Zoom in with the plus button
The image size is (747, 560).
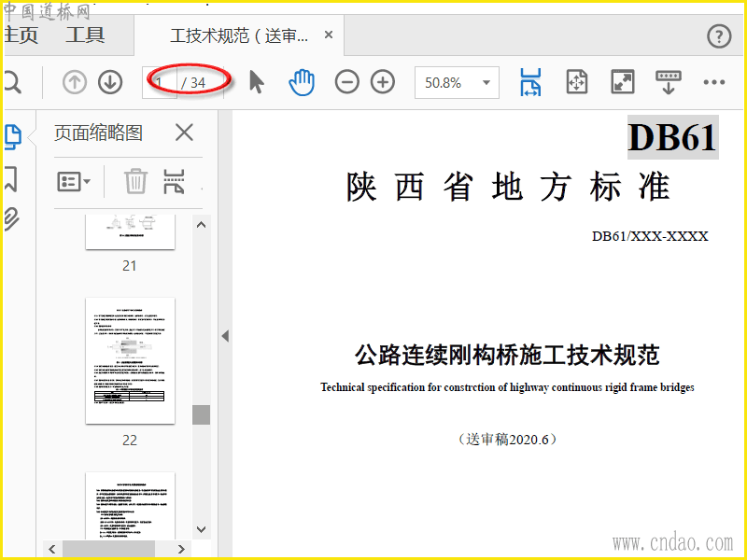coord(383,82)
